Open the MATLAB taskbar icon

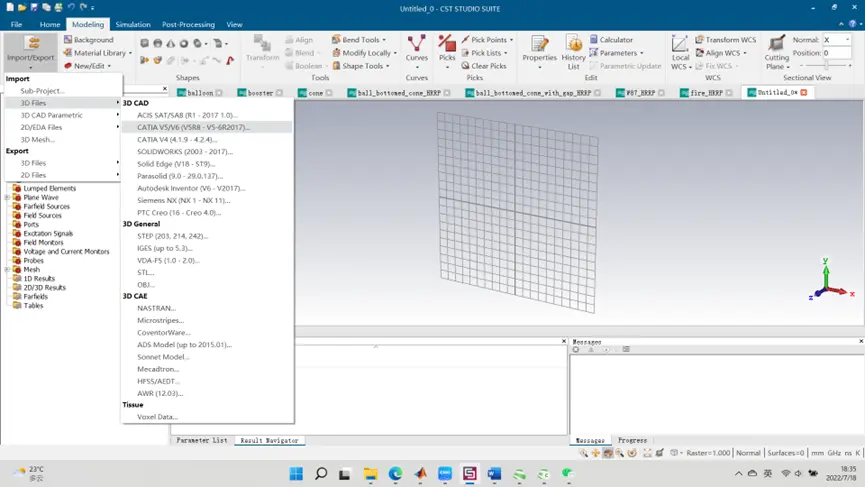pos(420,473)
